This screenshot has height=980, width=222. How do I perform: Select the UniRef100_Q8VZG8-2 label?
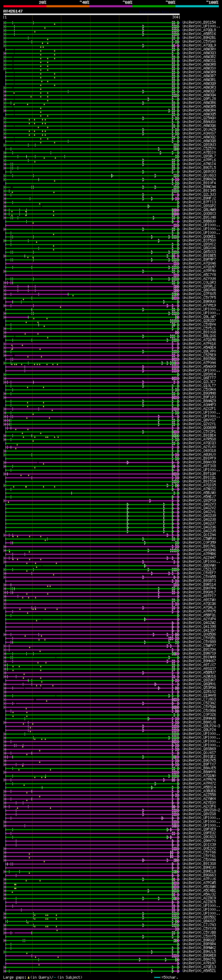(202, 810)
